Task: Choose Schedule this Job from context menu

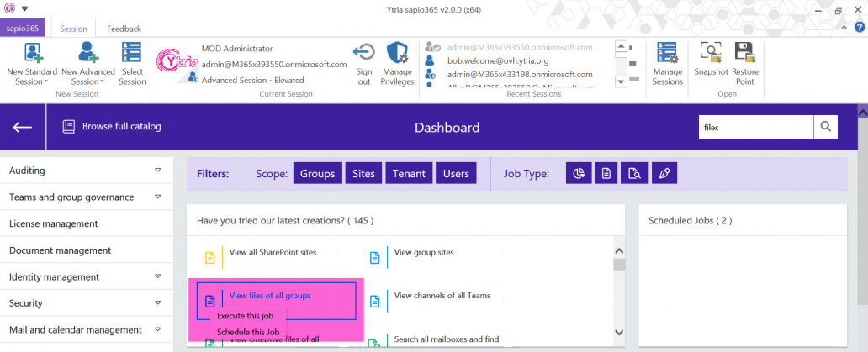Action: 247,332
